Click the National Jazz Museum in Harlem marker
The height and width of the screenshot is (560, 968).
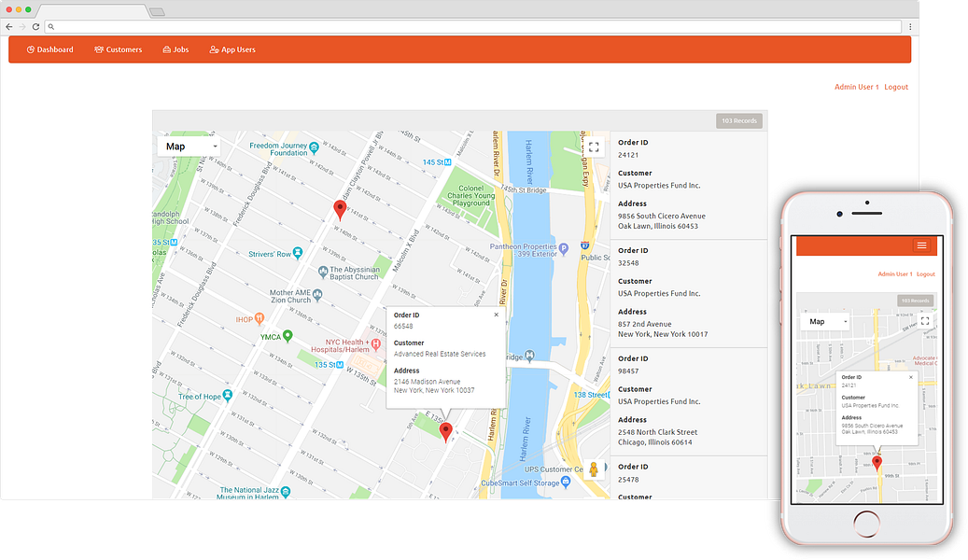point(286,492)
